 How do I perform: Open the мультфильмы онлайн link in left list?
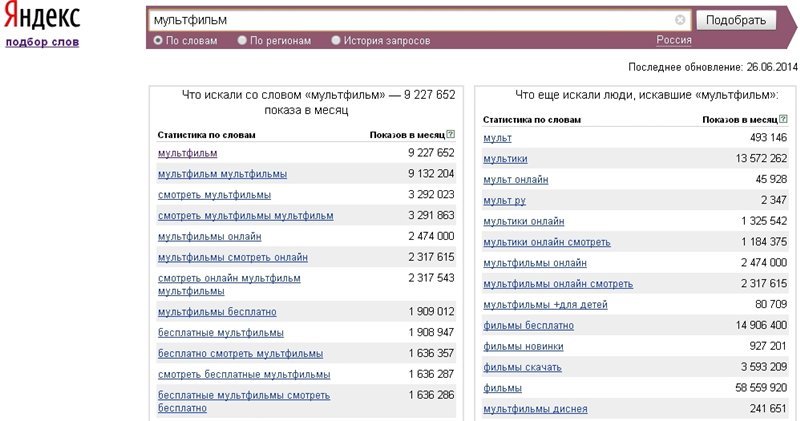pyautogui.click(x=210, y=237)
